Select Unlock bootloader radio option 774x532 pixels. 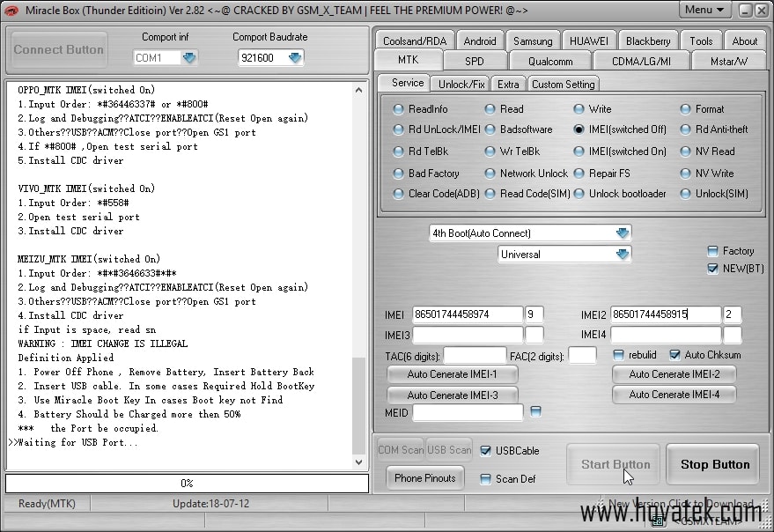[579, 194]
